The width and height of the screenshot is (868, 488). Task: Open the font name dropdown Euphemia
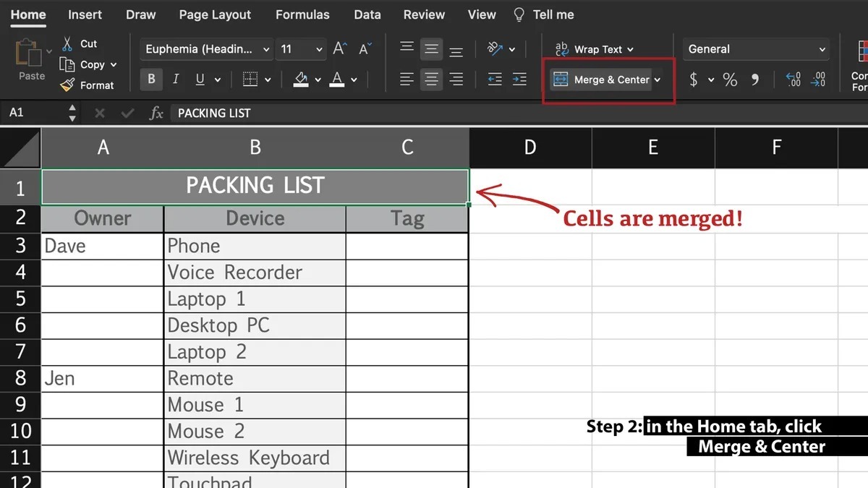click(x=206, y=49)
